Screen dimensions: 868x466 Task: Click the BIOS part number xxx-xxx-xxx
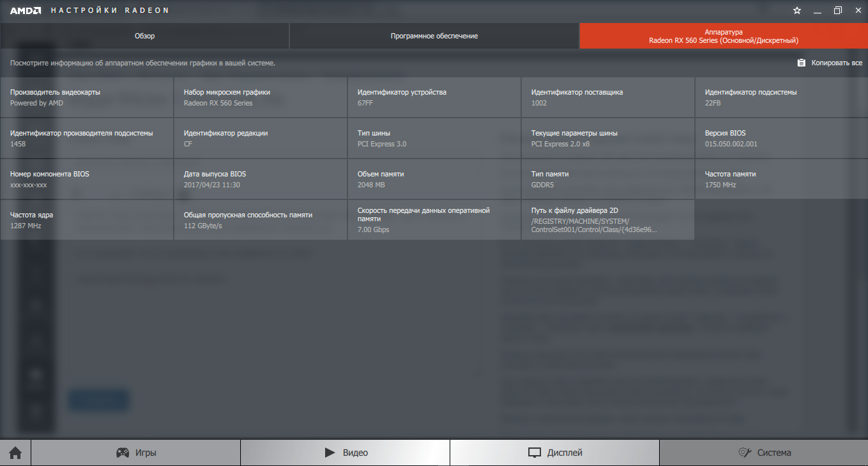point(29,185)
